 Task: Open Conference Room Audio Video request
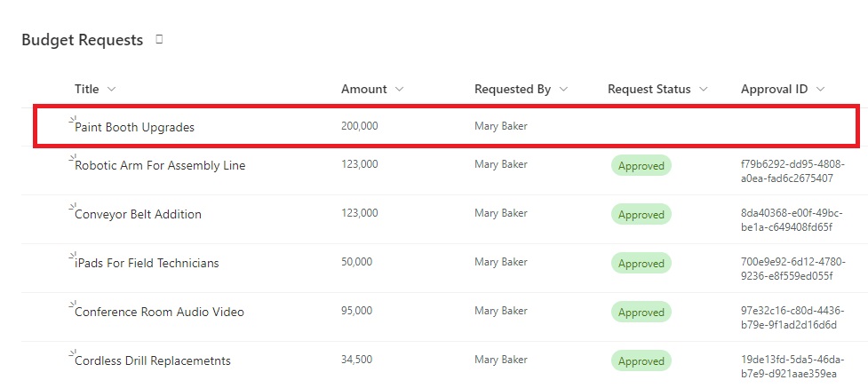pyautogui.click(x=159, y=312)
